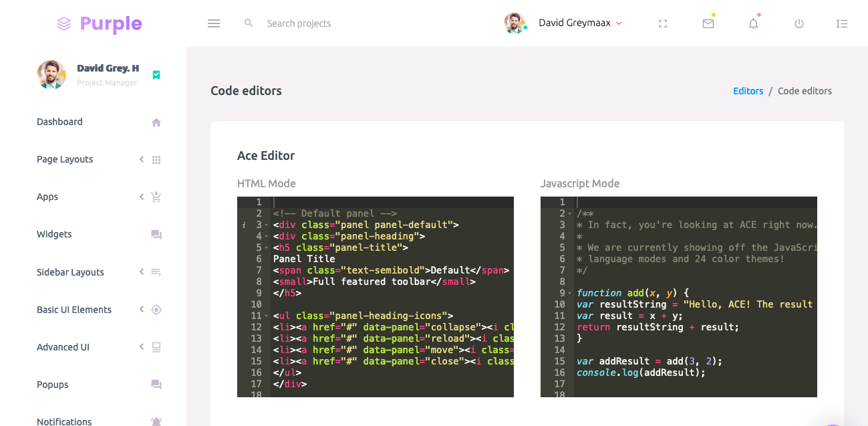
Task: Toggle fold arrow on JavaScript line 2
Action: tap(570, 213)
